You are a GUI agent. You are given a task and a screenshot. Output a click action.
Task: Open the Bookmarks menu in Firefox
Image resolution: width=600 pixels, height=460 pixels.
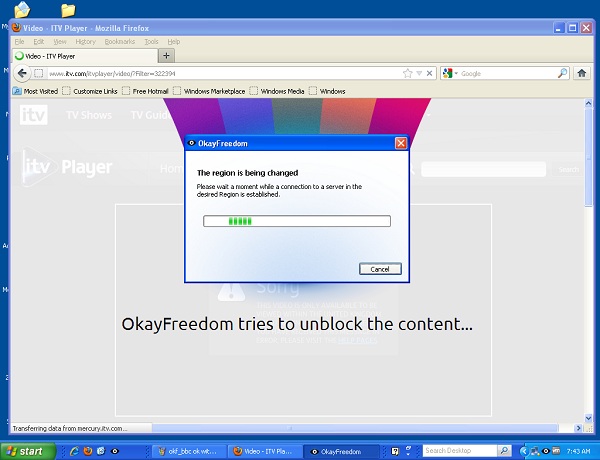coord(120,42)
